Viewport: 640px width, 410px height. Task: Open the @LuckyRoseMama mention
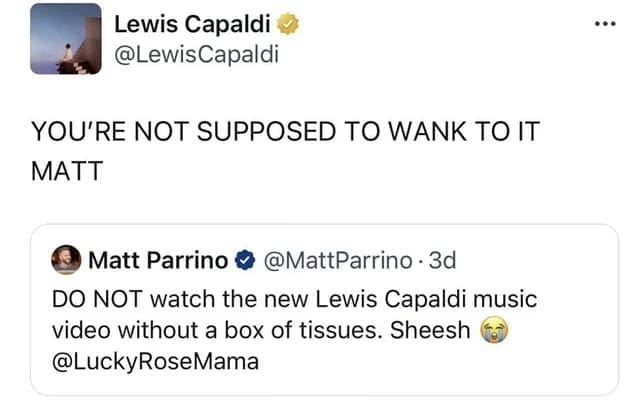pos(158,361)
